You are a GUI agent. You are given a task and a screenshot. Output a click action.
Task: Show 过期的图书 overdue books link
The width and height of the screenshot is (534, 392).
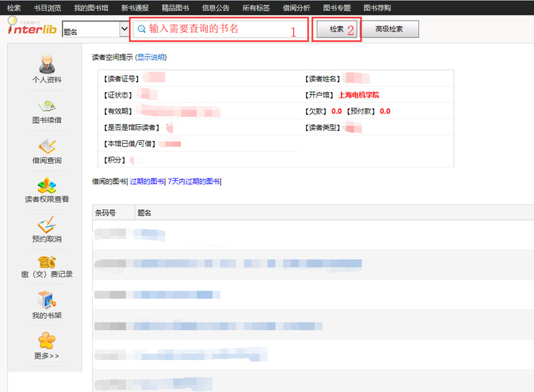click(x=147, y=182)
